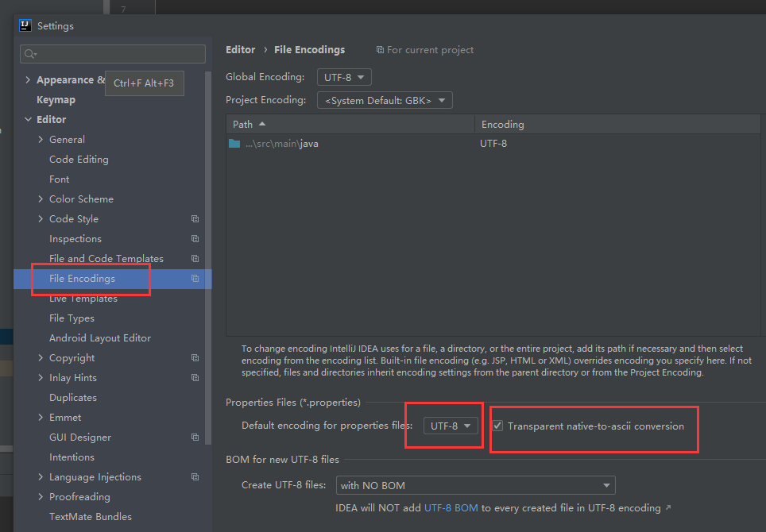Click UTF-8 encoding cell for java path
Screen dimensions: 766x532
coord(493,144)
